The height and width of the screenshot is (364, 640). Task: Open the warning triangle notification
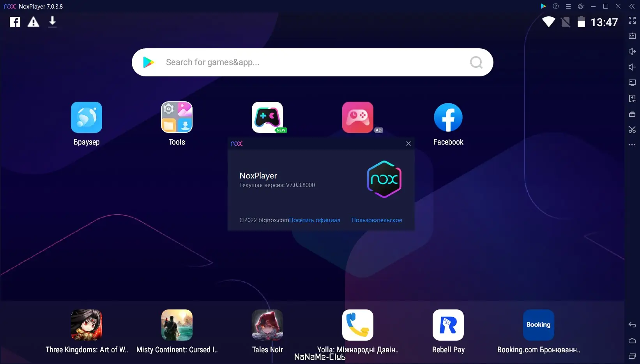click(34, 22)
